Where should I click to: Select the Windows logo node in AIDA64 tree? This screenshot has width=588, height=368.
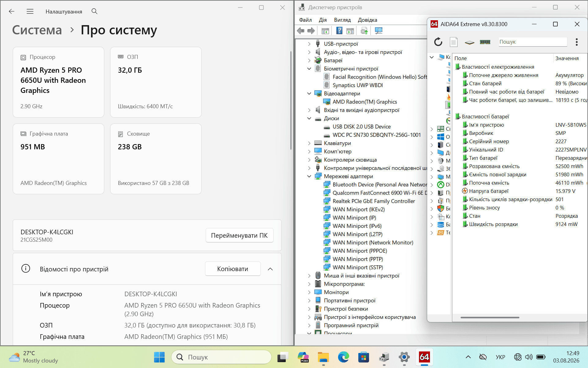pyautogui.click(x=441, y=137)
